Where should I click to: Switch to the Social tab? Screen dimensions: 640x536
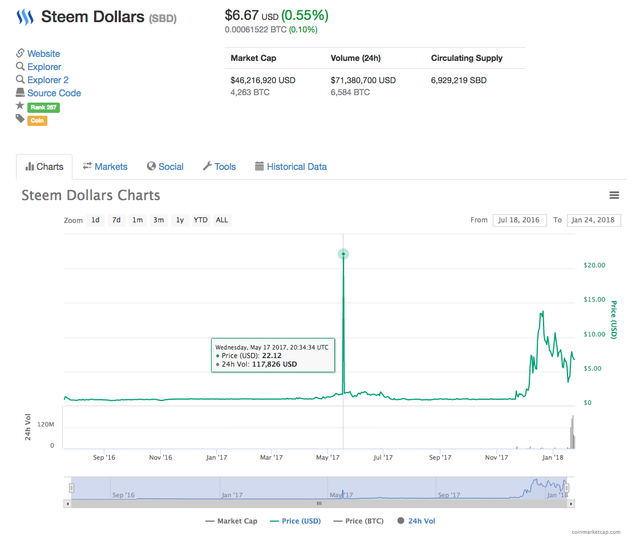(165, 167)
